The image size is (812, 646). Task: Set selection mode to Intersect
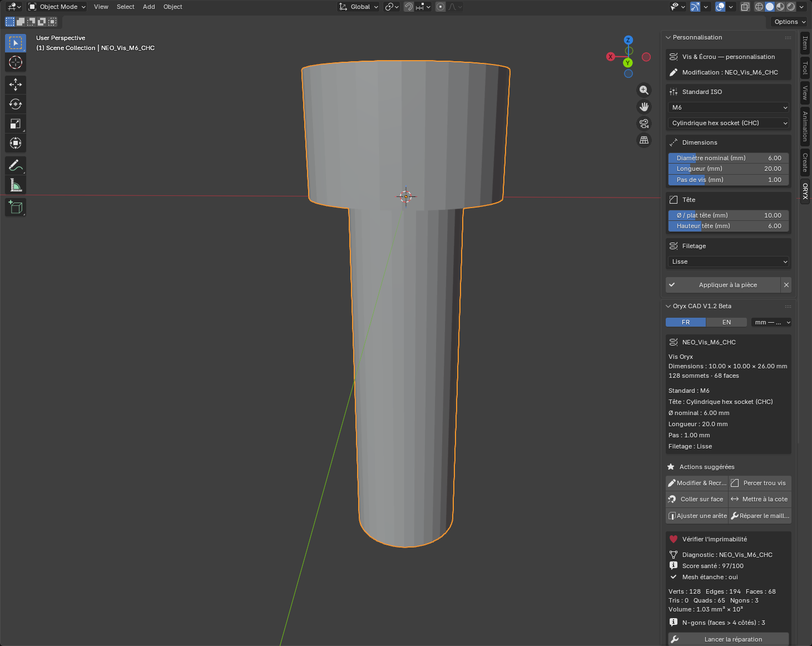click(x=52, y=22)
